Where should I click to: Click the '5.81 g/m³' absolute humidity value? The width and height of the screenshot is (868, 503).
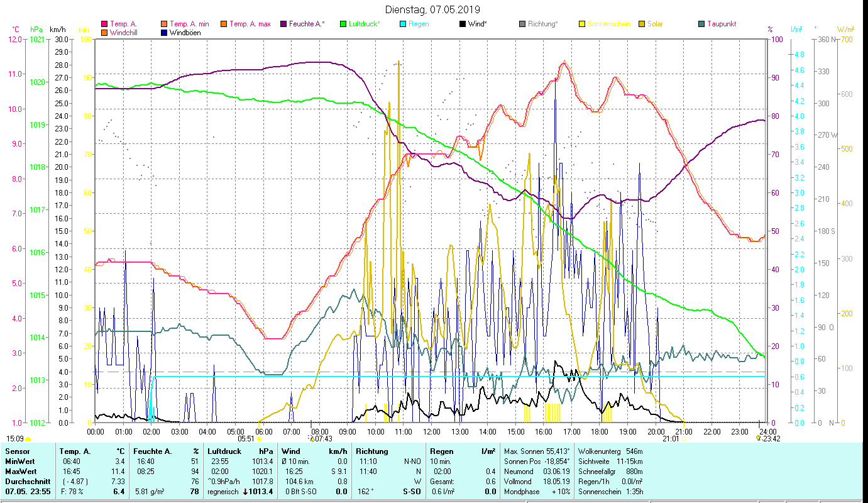click(150, 492)
